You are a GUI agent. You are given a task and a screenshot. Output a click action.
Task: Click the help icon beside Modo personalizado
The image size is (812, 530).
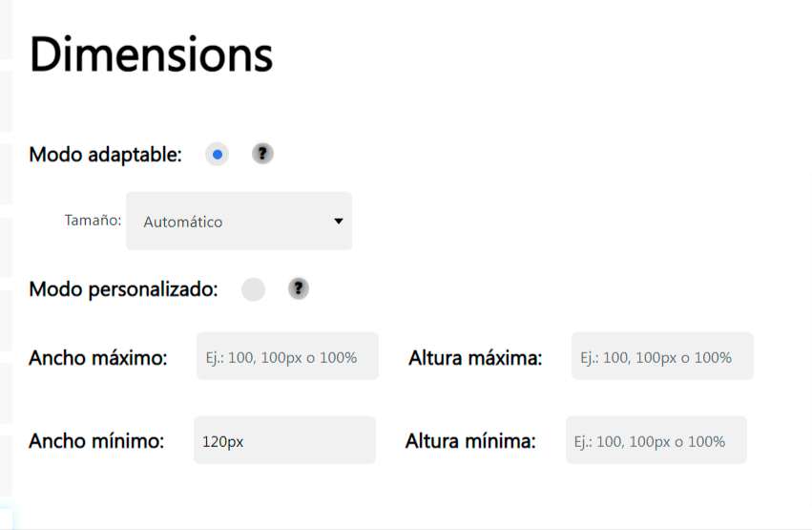click(299, 288)
